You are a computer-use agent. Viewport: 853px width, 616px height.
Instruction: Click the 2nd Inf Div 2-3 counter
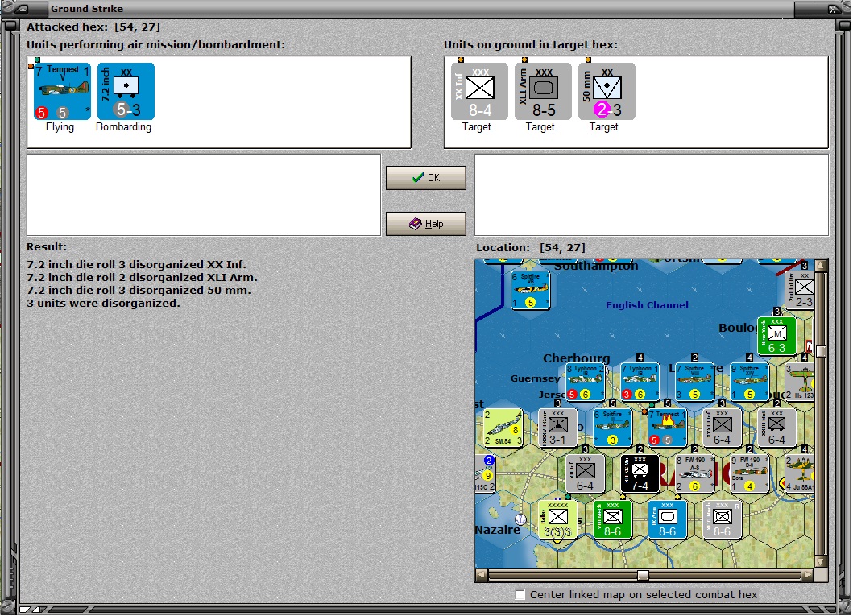point(800,290)
